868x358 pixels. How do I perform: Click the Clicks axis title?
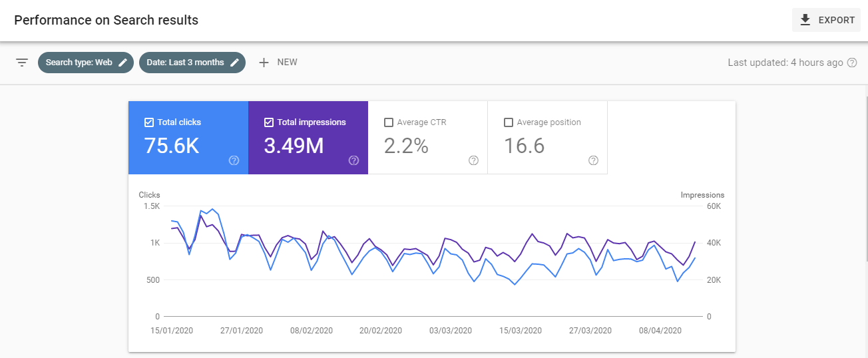pos(149,195)
